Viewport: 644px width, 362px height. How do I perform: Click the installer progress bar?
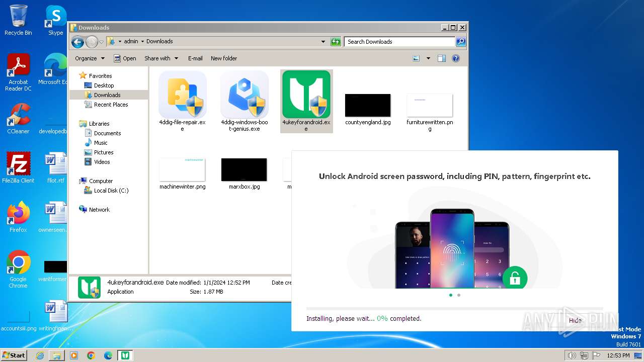[454, 308]
